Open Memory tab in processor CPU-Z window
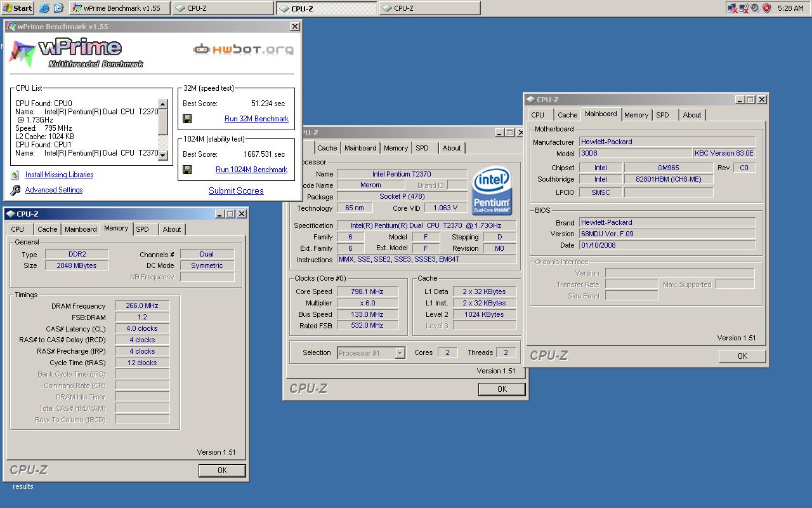Image resolution: width=812 pixels, height=508 pixels. pos(396,148)
